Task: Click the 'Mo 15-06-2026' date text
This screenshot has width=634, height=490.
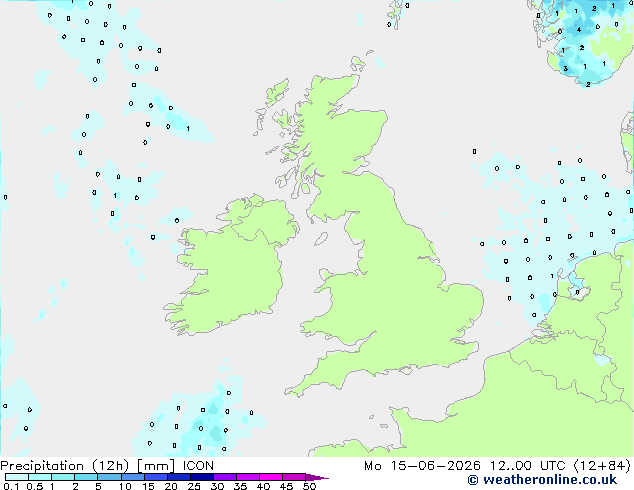Action: (x=422, y=466)
